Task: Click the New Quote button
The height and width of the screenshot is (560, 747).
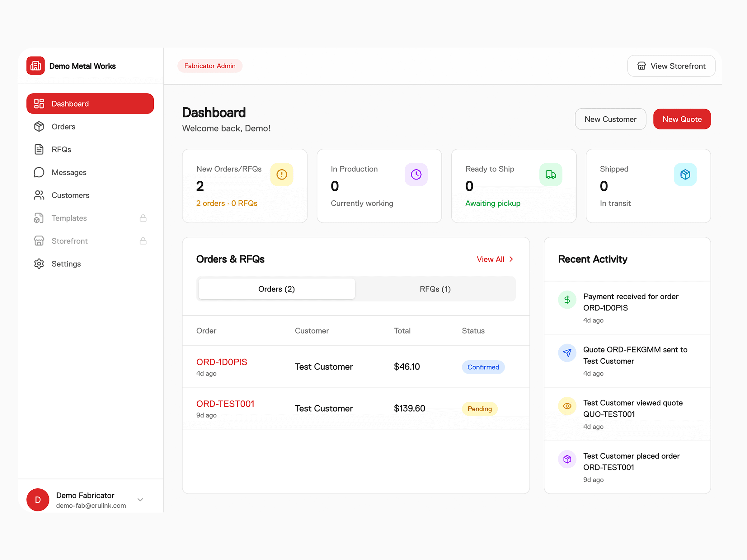Action: (682, 119)
